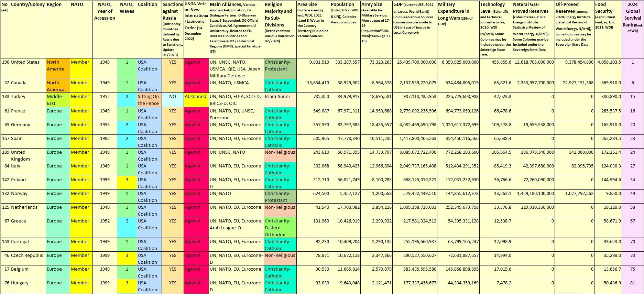This screenshot has width=644, height=294.
Task: Select the 'Technology Level' column header
Action: (496, 29)
